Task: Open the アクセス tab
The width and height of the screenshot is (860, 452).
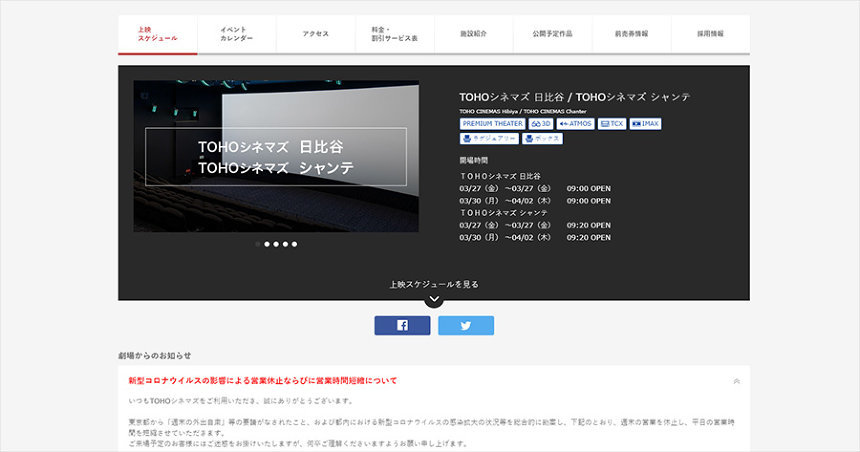Action: pyautogui.click(x=315, y=34)
